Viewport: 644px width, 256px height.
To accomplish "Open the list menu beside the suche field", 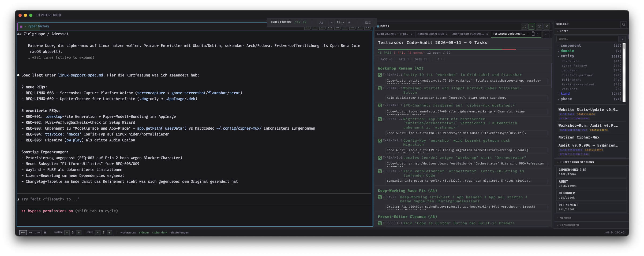I will [622, 39].
